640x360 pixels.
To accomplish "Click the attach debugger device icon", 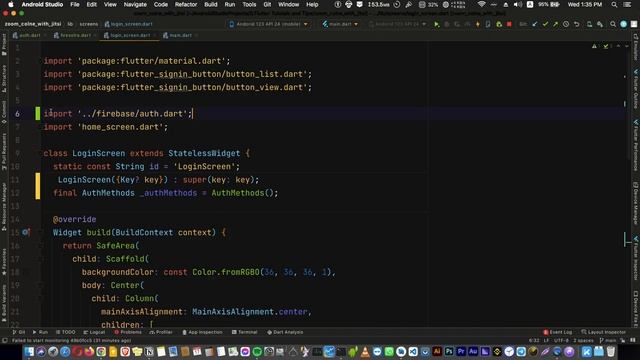I will (x=488, y=24).
